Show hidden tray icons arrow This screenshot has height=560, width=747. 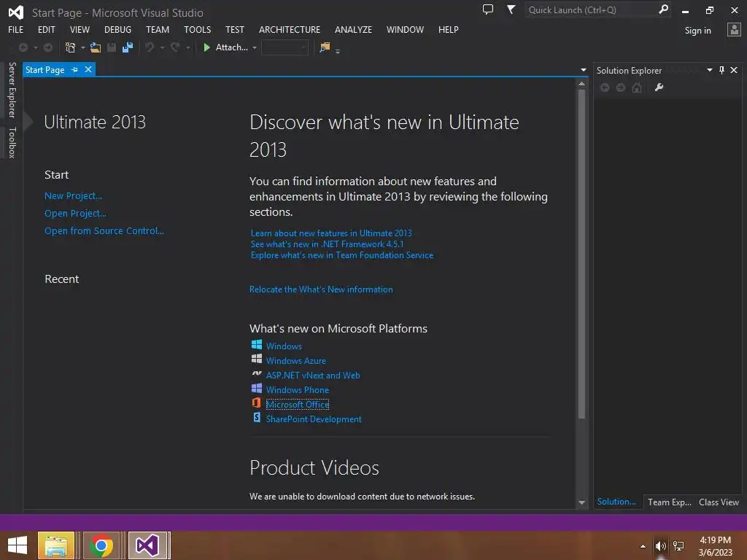point(643,546)
